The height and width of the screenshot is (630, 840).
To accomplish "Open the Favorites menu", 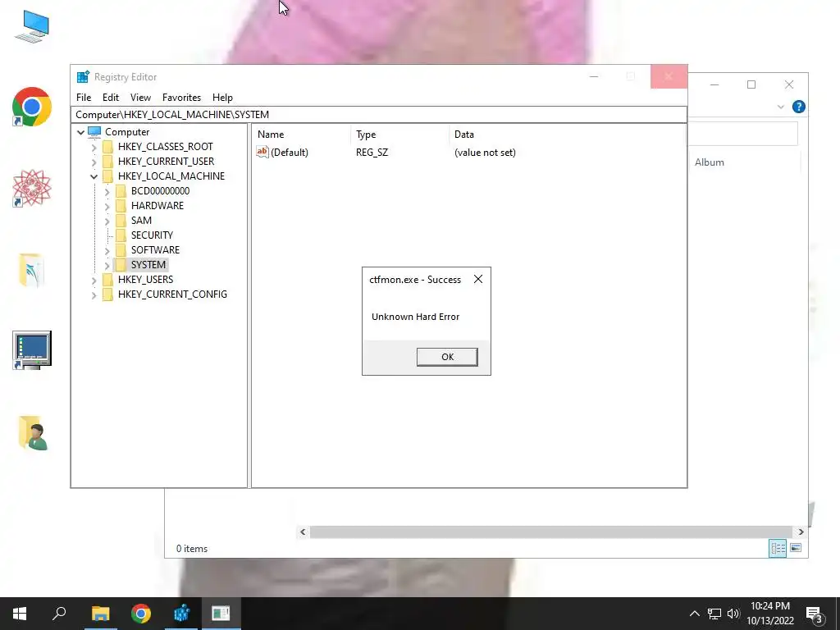I will [x=181, y=98].
